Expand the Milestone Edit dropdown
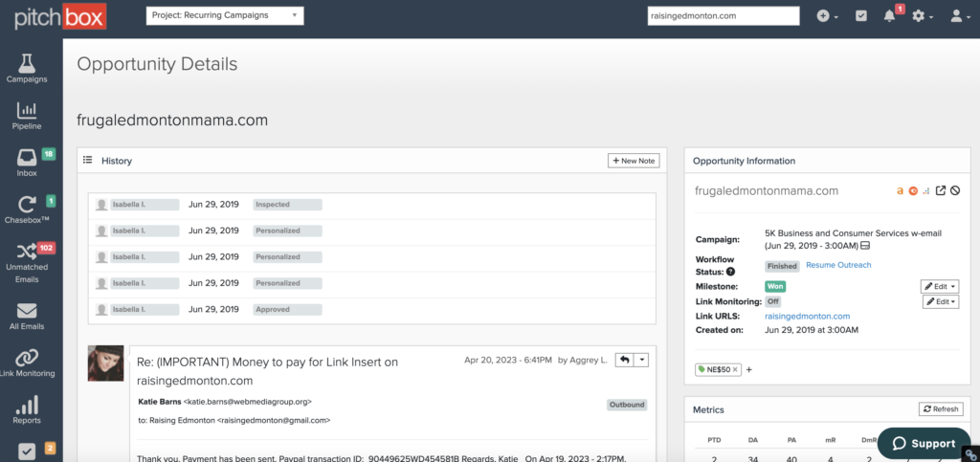This screenshot has height=462, width=980. [939, 286]
